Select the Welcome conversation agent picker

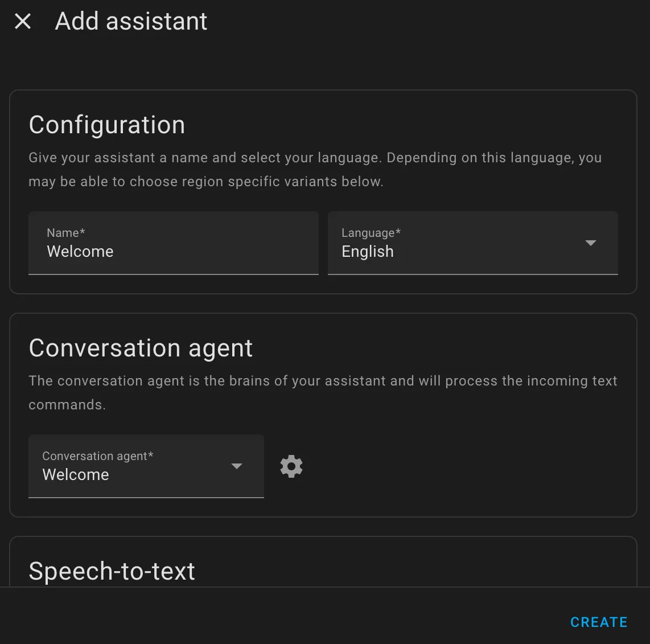tap(146, 466)
